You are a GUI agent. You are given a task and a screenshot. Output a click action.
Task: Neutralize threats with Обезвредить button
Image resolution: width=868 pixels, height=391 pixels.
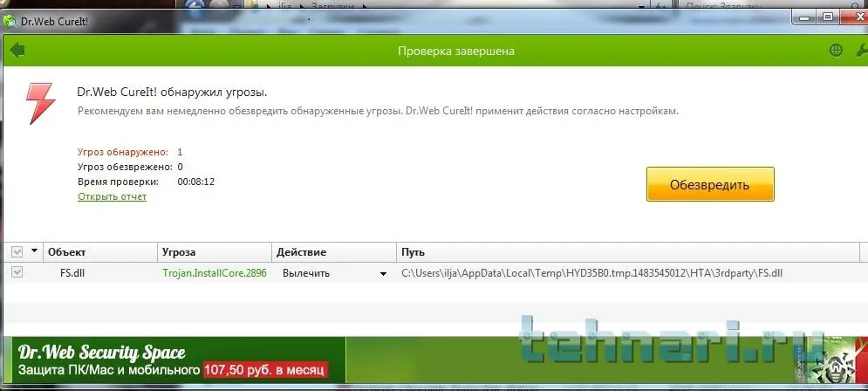(710, 184)
